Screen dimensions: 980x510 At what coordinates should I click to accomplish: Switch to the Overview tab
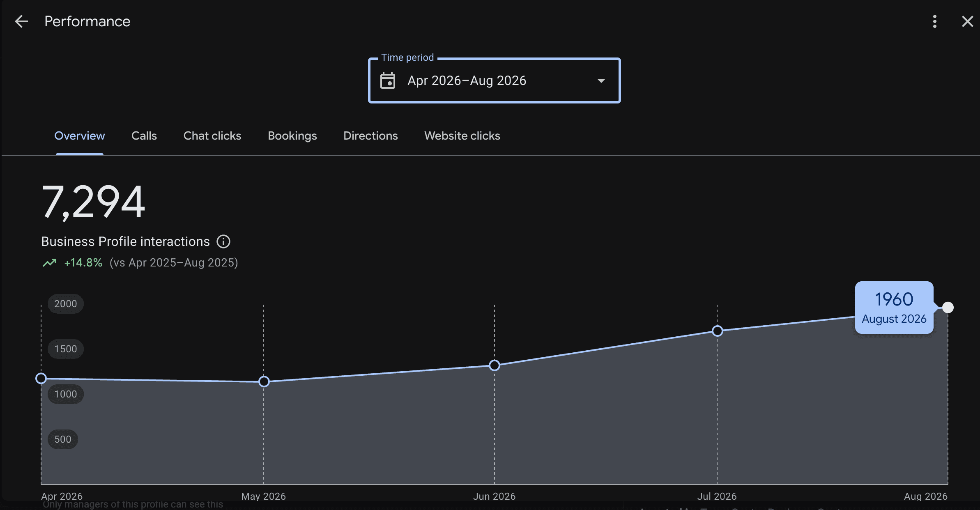pyautogui.click(x=80, y=136)
